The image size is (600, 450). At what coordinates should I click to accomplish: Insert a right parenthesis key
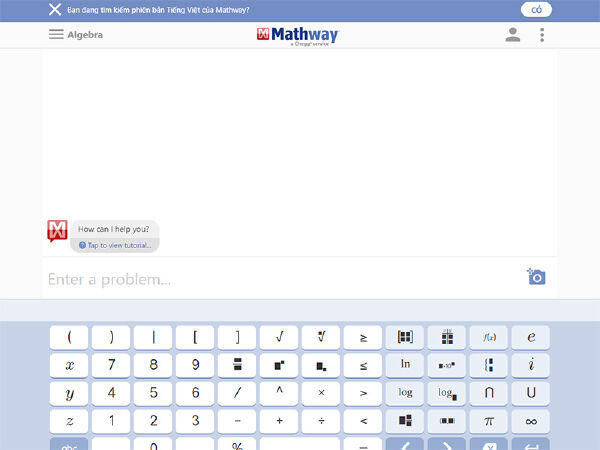click(111, 337)
